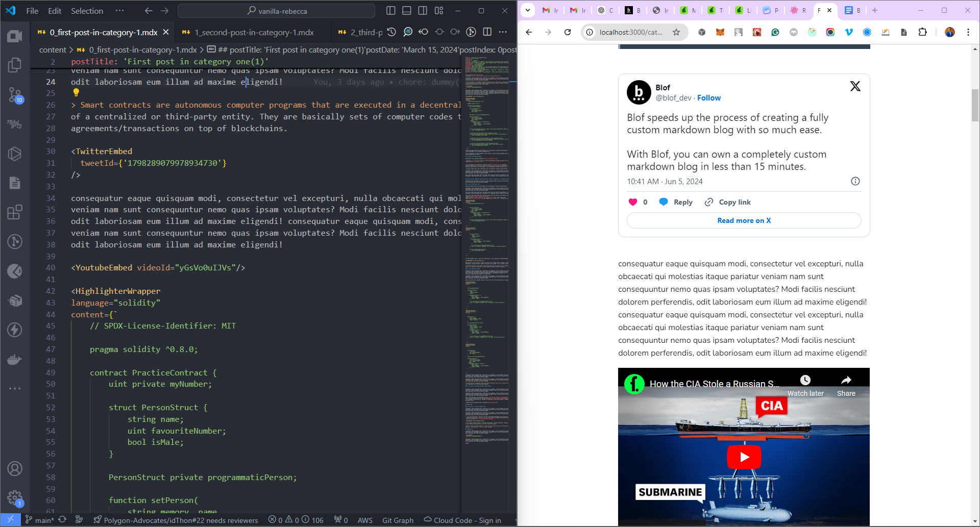Switch to the 2_third-p editor tab
980x527 pixels.
(x=360, y=32)
